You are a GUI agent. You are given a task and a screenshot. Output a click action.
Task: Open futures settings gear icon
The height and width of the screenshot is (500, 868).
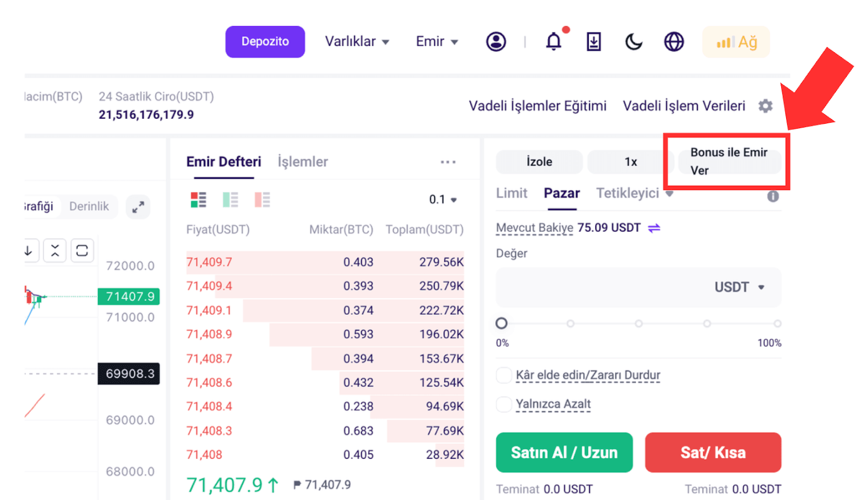coord(765,106)
